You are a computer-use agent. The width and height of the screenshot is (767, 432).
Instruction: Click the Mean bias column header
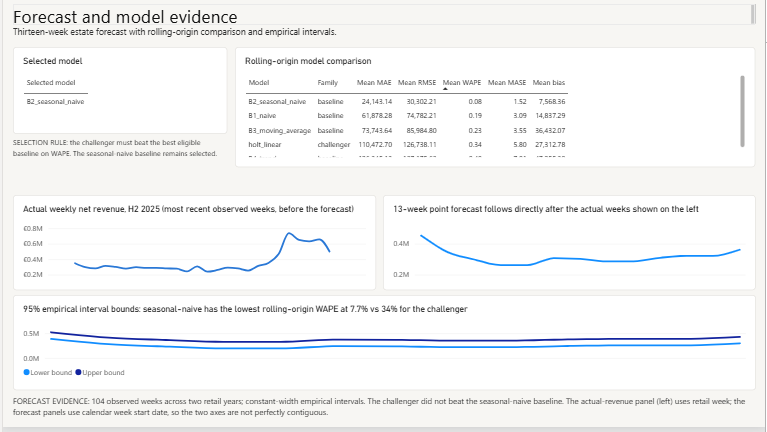(549, 83)
